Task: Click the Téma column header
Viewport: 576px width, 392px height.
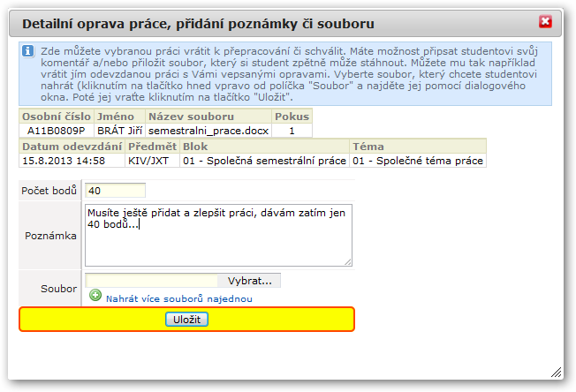Action: click(x=418, y=147)
